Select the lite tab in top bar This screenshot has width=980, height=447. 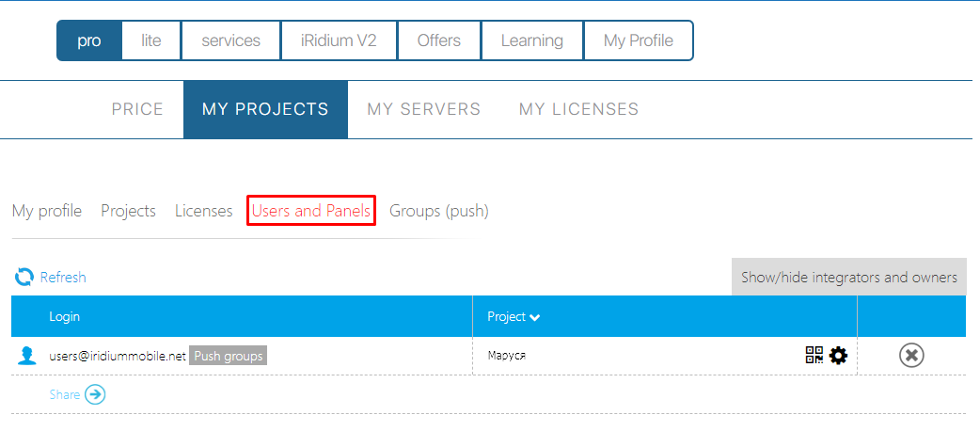(x=150, y=40)
